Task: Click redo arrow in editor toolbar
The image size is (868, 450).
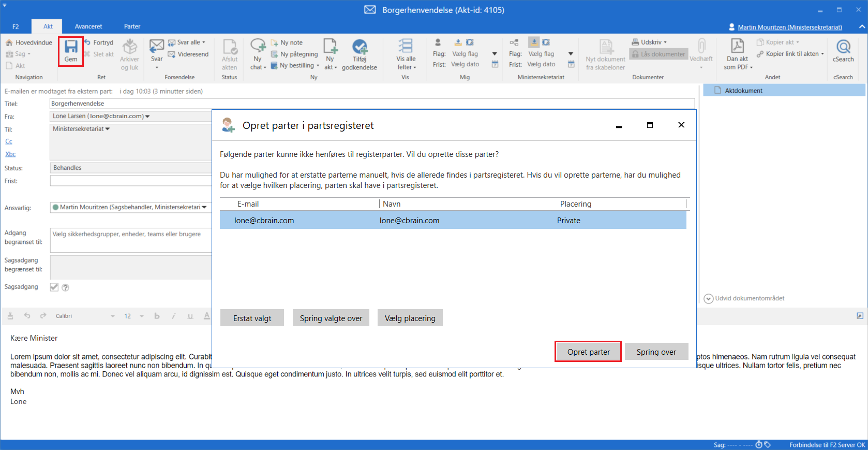Action: (x=43, y=315)
